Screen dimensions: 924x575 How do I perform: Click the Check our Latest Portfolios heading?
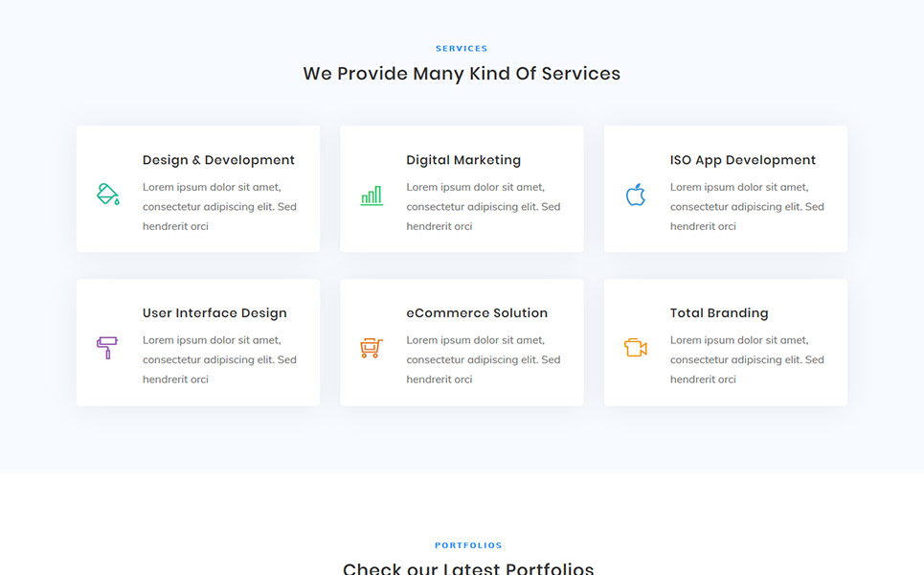pyautogui.click(x=468, y=568)
